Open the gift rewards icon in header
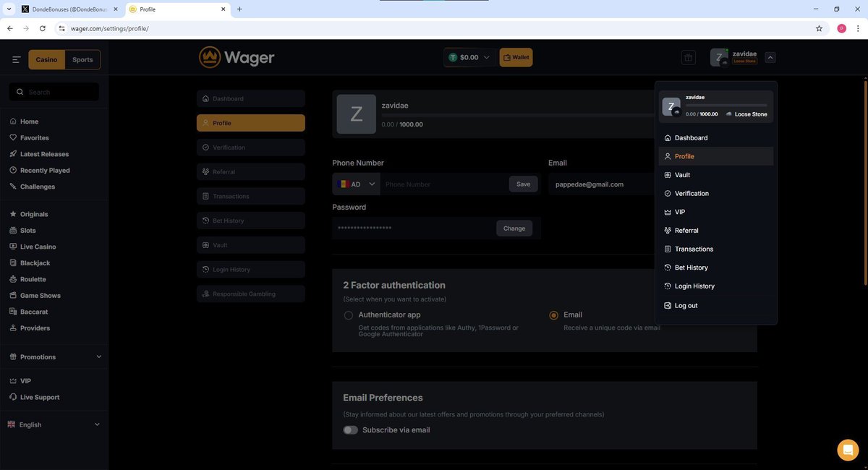Viewport: 868px width, 470px height. coord(688,58)
